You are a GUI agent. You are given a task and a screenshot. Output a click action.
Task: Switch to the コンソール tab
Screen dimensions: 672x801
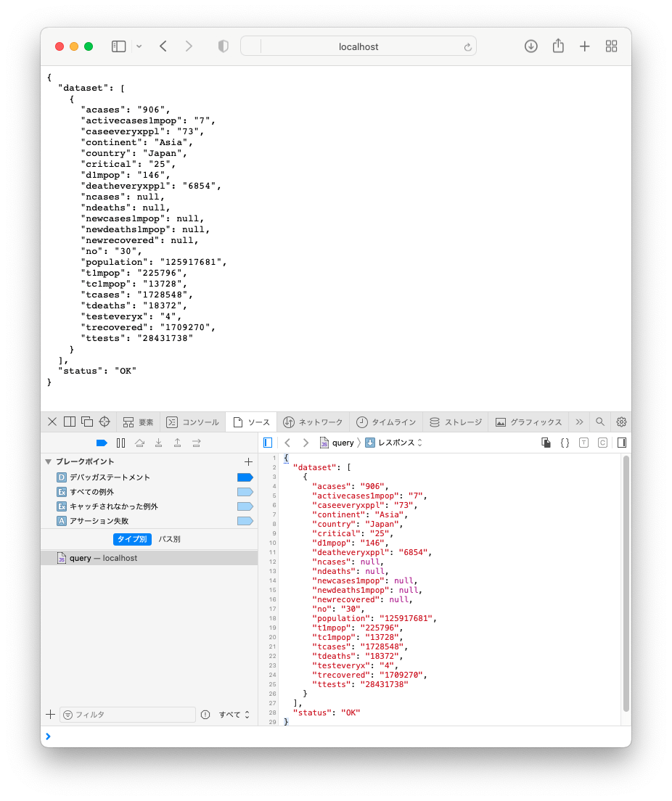coord(192,422)
